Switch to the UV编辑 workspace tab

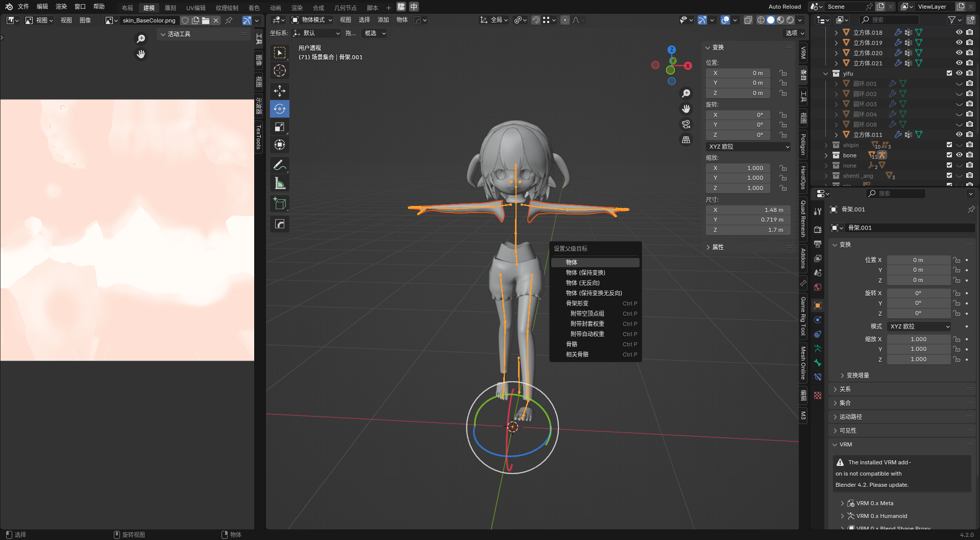[195, 8]
